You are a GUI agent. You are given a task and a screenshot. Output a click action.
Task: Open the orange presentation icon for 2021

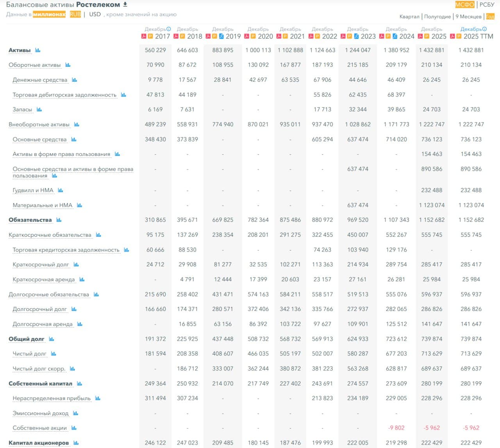(285, 36)
